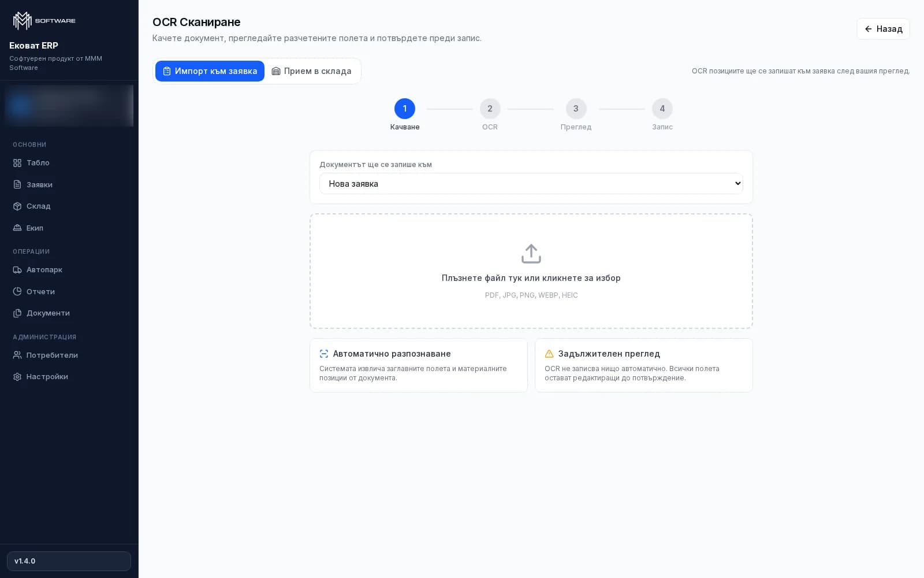Switch to Прием в склада tab
Viewport: 924px width, 578px height.
click(312, 71)
